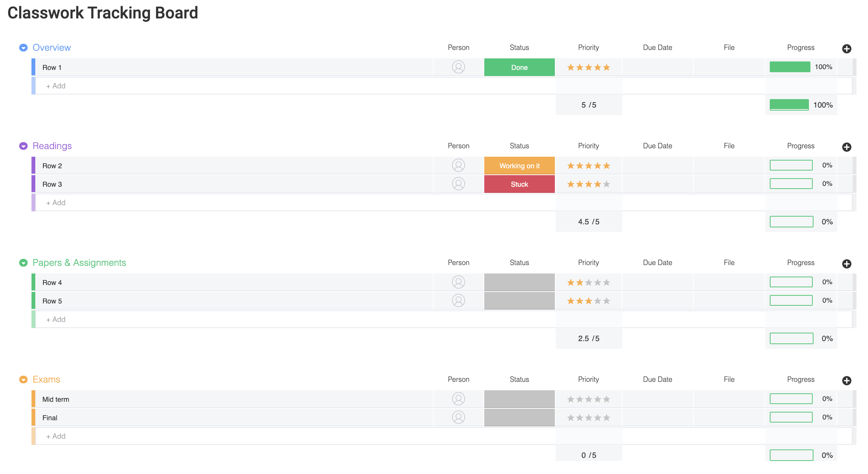Viewport: 868px width, 474px height.
Task: Change Row 3 star priority rating
Action: tap(589, 184)
